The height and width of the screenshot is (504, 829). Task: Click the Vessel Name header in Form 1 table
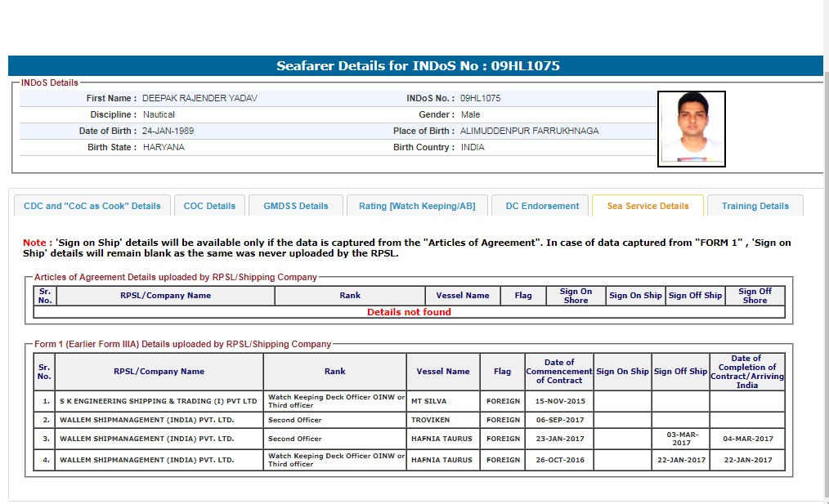pyautogui.click(x=442, y=372)
